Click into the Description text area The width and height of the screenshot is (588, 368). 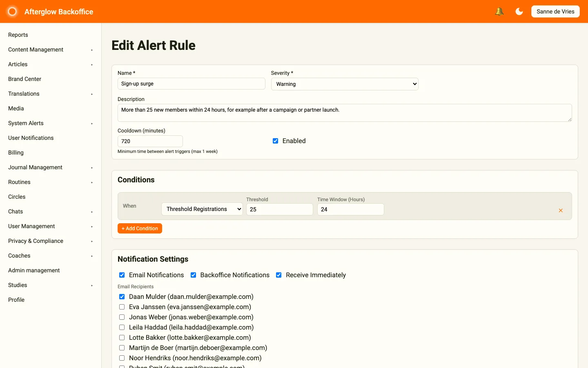point(345,113)
